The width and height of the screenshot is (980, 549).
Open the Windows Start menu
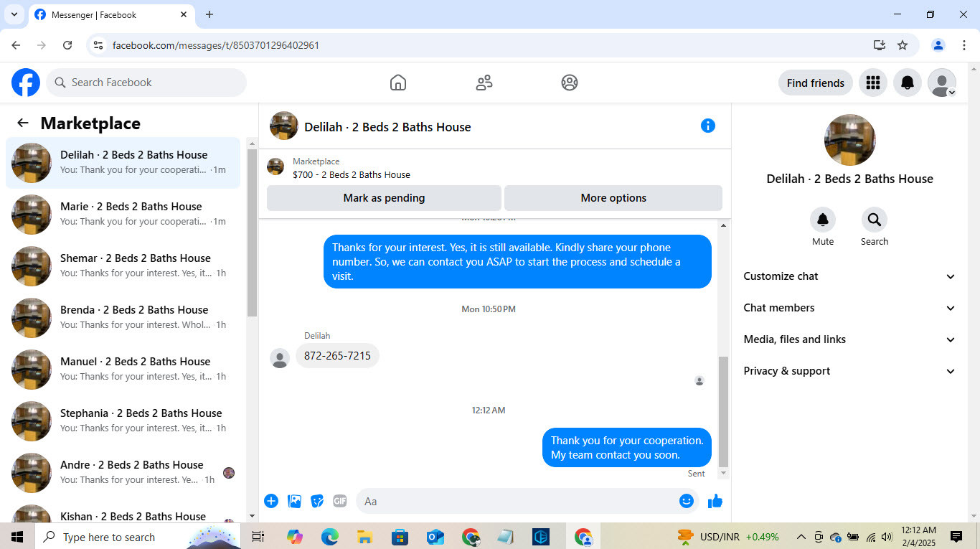click(x=17, y=537)
